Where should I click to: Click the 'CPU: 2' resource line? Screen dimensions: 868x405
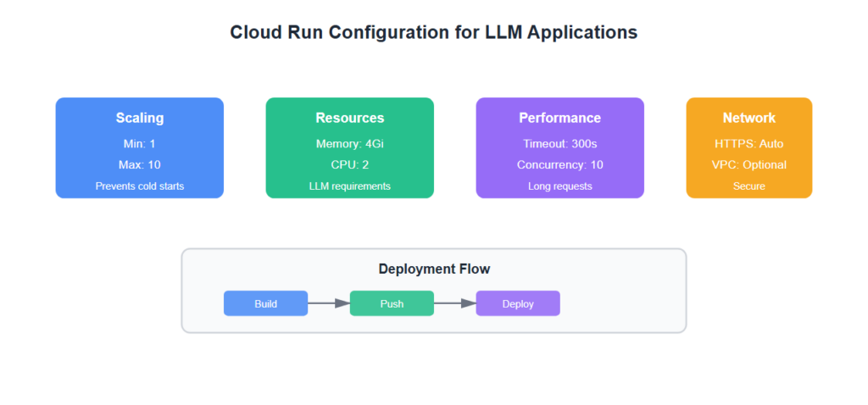349,165
